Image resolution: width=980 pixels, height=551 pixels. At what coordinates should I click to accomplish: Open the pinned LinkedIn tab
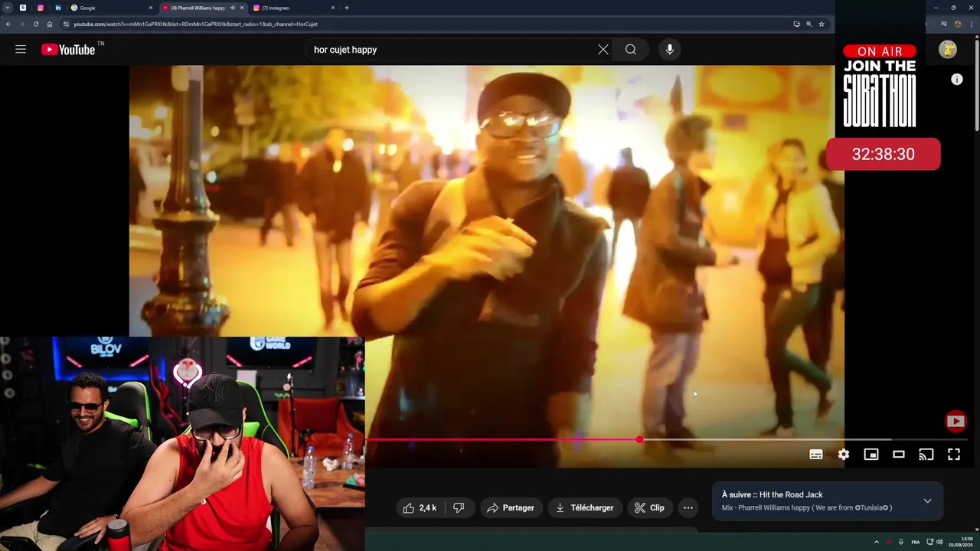tap(58, 8)
